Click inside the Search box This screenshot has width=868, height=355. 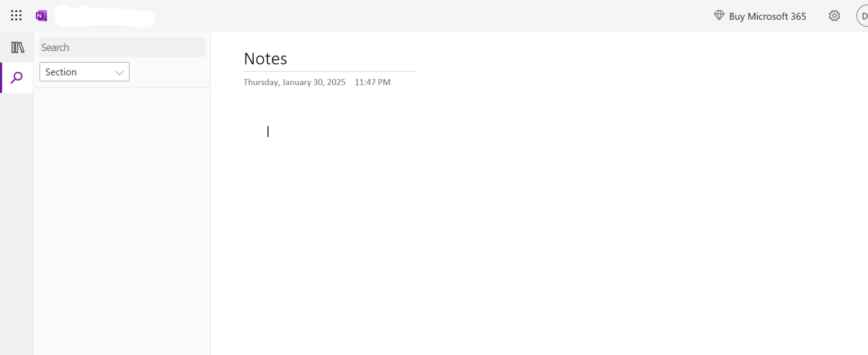pos(121,47)
